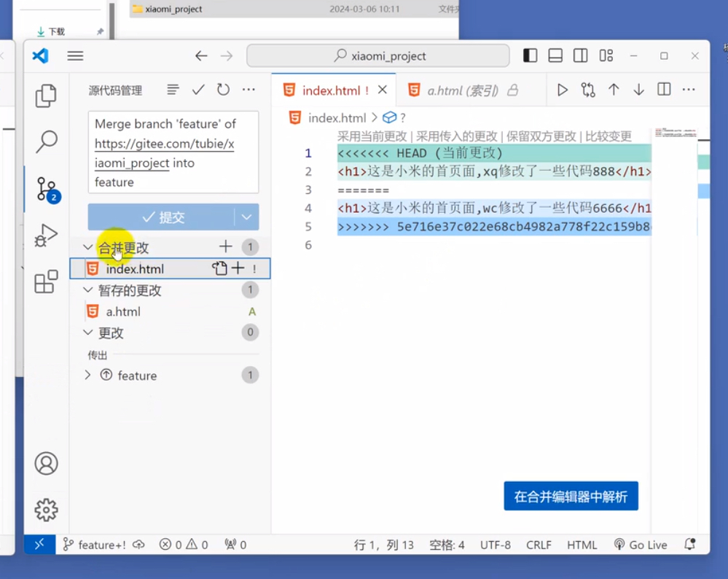Split the editor to the right
The width and height of the screenshot is (728, 579).
(x=664, y=89)
